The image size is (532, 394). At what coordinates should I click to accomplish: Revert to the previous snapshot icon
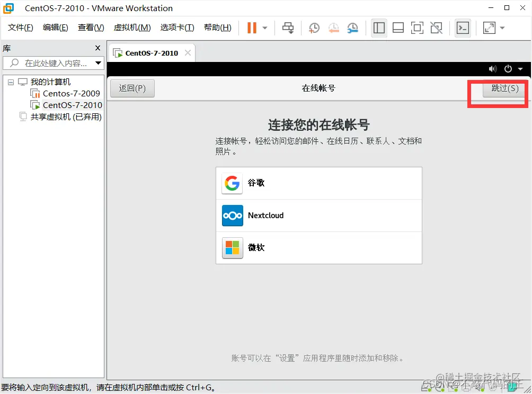(333, 28)
